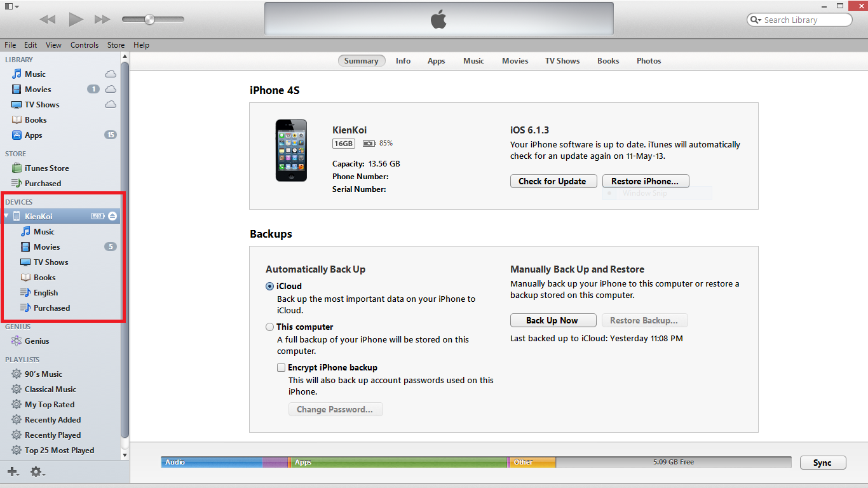Click the cloud icon next to library TV Shows

point(111,104)
